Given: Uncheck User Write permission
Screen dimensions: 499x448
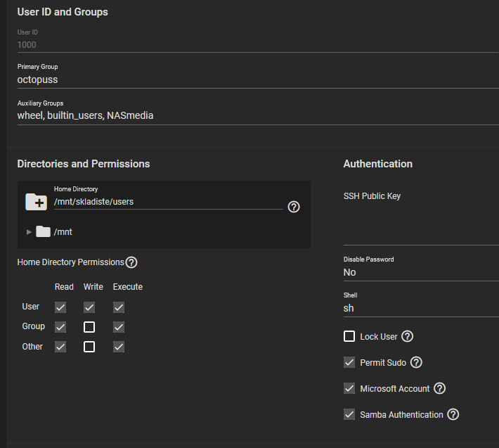Looking at the screenshot, I should pyautogui.click(x=89, y=307).
